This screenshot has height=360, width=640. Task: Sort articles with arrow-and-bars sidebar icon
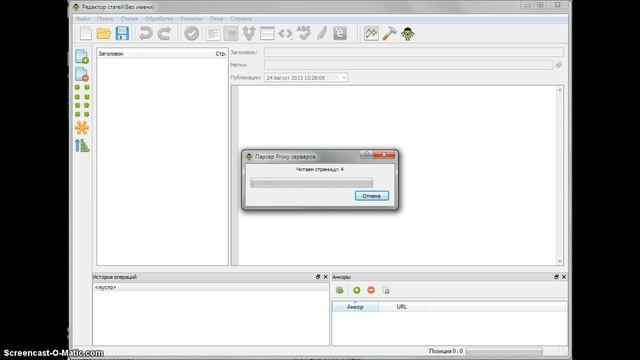coord(82,145)
